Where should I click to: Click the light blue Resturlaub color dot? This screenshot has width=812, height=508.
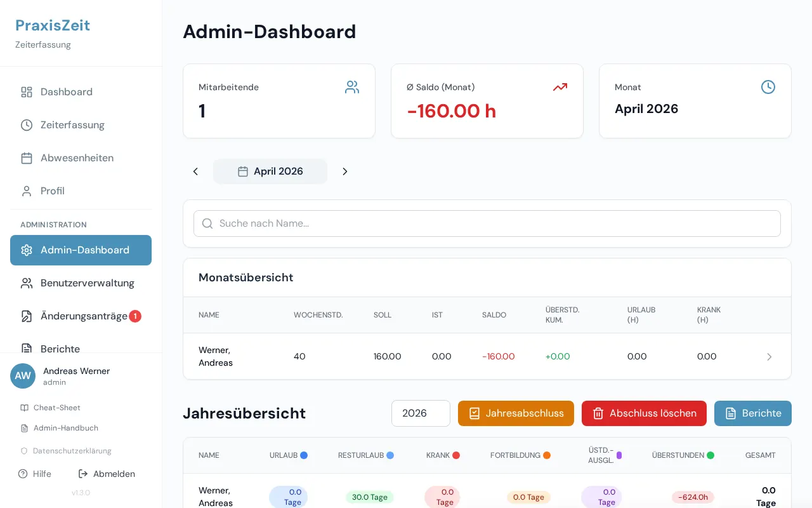point(390,455)
